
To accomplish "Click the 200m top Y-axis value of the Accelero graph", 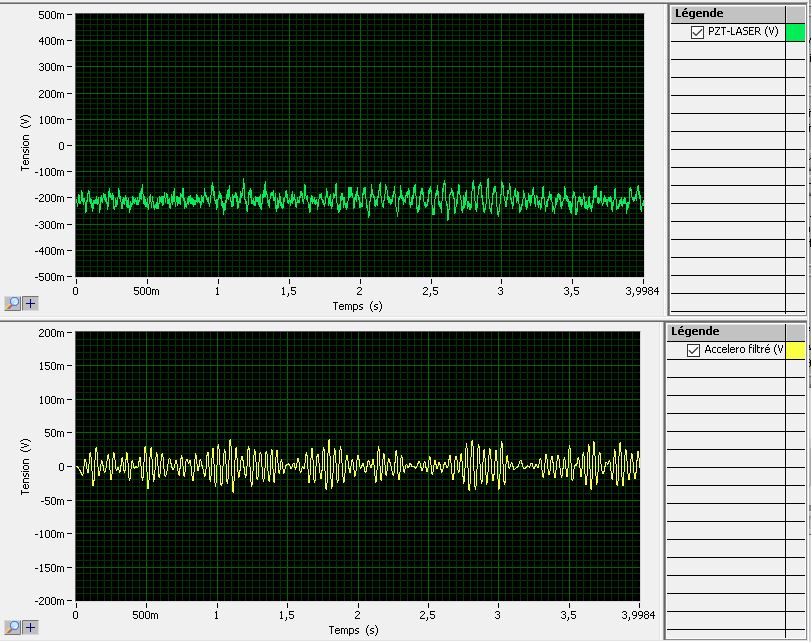I will [x=53, y=331].
